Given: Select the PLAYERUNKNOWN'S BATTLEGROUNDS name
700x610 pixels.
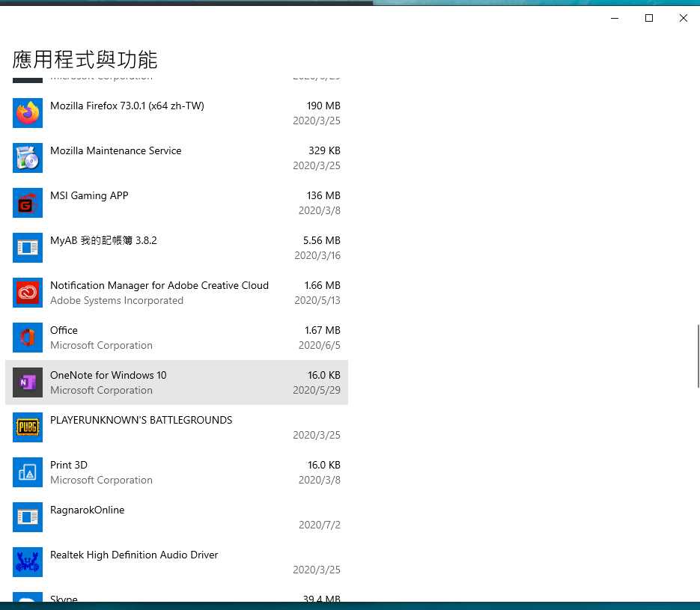Looking at the screenshot, I should [x=141, y=421].
